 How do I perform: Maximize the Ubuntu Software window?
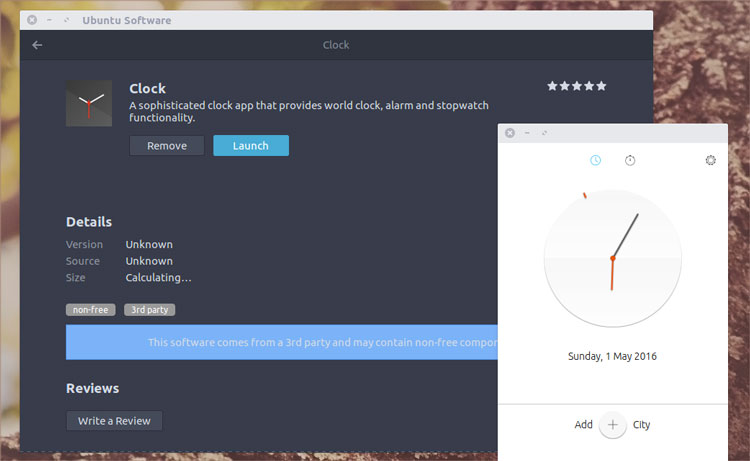66,20
